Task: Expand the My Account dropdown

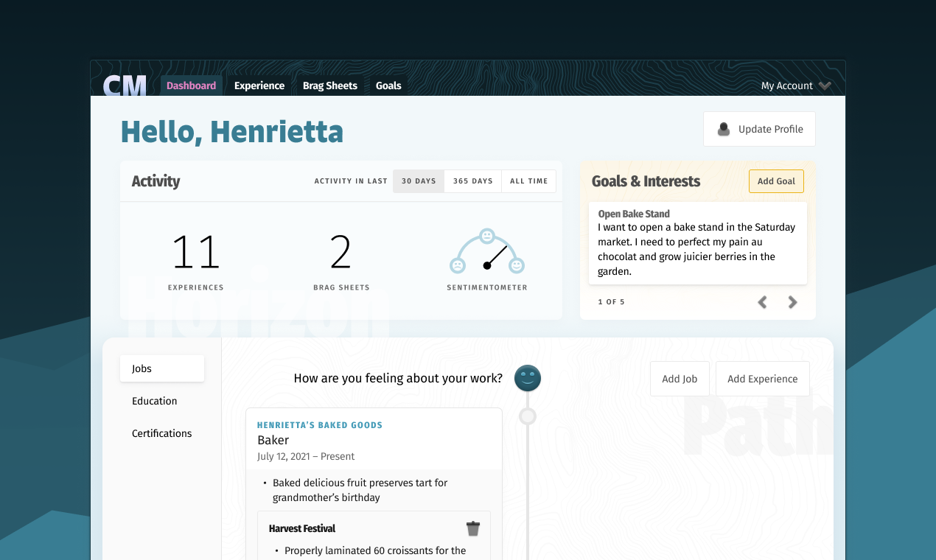Action: coord(796,85)
